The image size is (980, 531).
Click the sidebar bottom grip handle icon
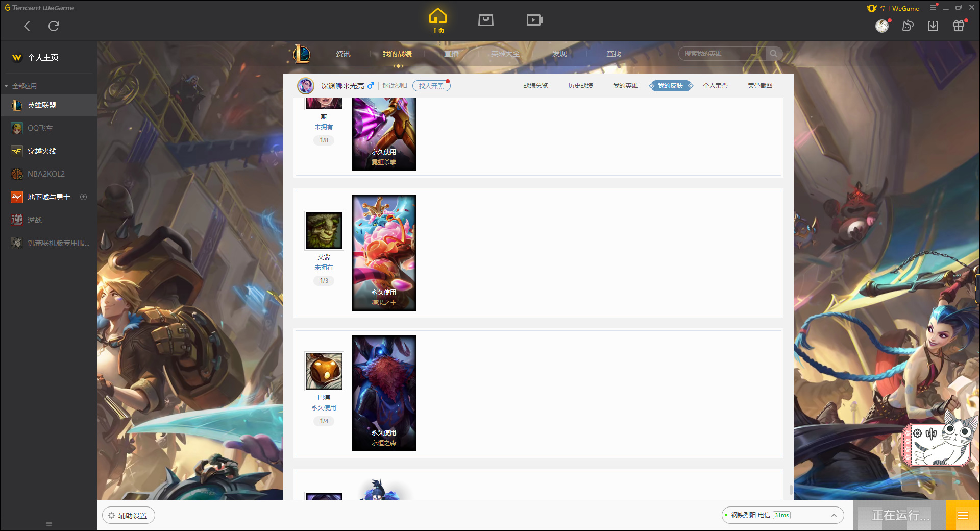click(49, 524)
